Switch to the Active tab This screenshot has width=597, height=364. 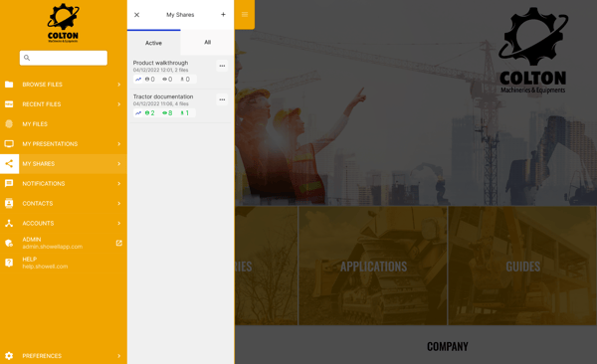pyautogui.click(x=154, y=43)
